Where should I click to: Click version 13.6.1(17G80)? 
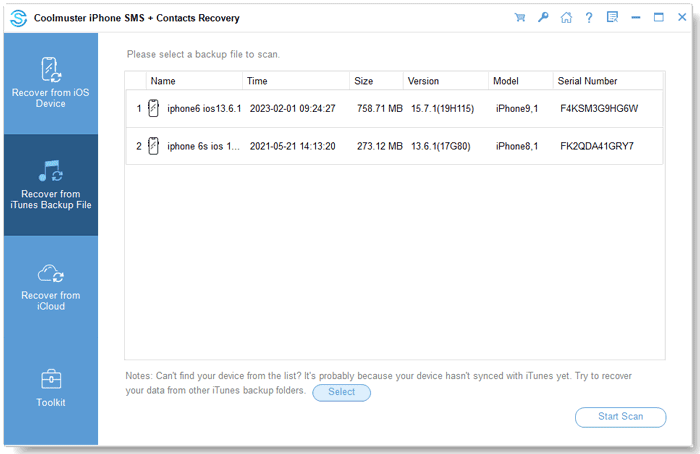click(x=441, y=146)
